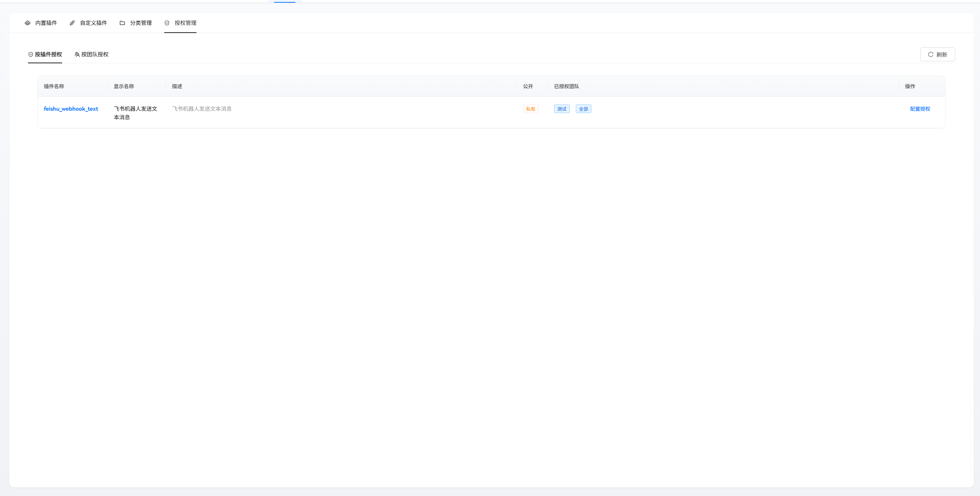980x496 pixels.
Task: Select the 全部 team tag
Action: [x=583, y=109]
